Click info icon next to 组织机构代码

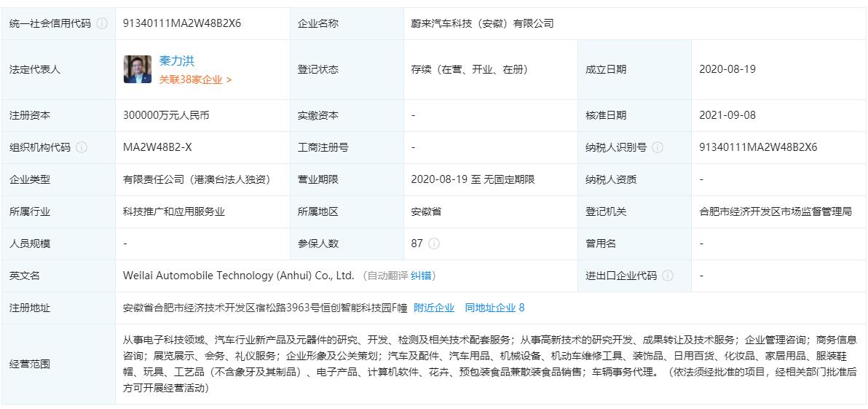pyautogui.click(x=82, y=147)
